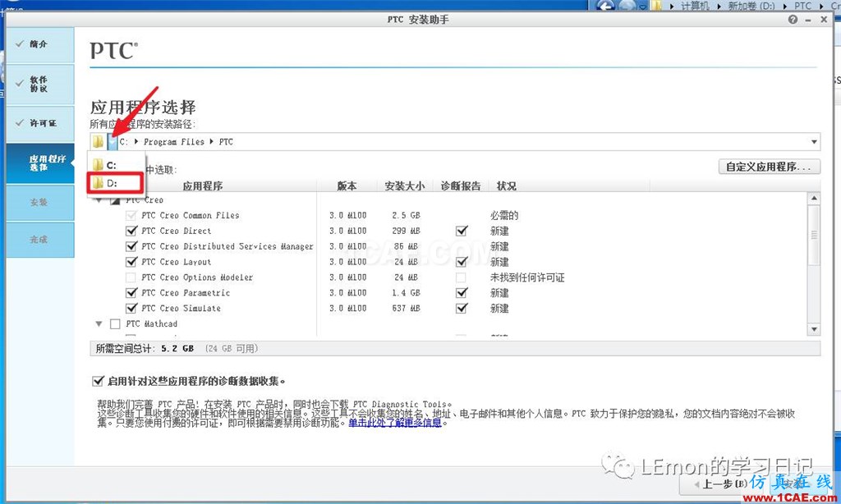Click the 状况 column header
The image size is (841, 504).
(x=506, y=186)
